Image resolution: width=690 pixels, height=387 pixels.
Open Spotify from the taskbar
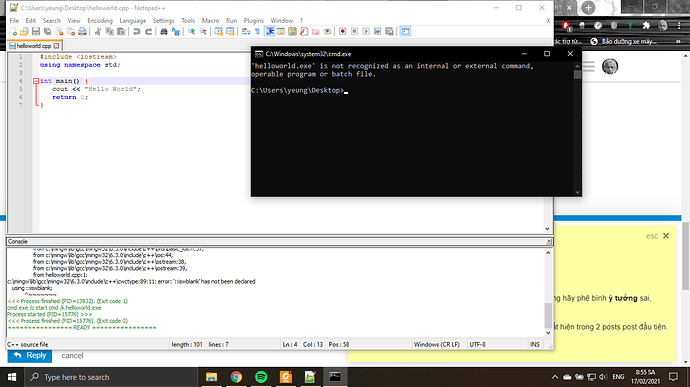(261, 377)
